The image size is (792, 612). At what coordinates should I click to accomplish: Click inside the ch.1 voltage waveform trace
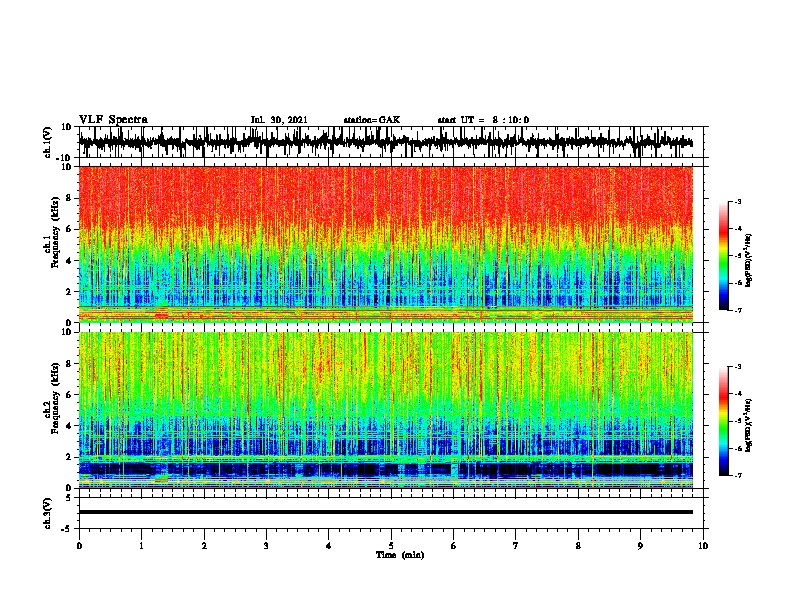click(x=385, y=142)
